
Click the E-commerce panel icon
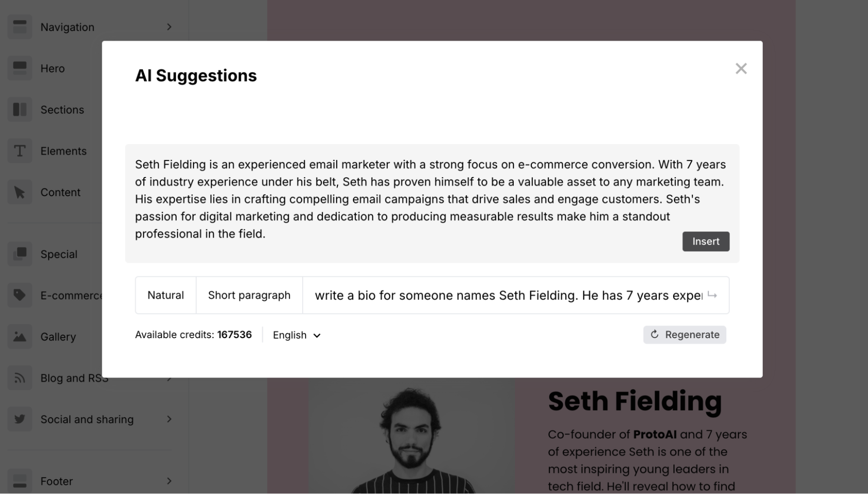point(20,295)
